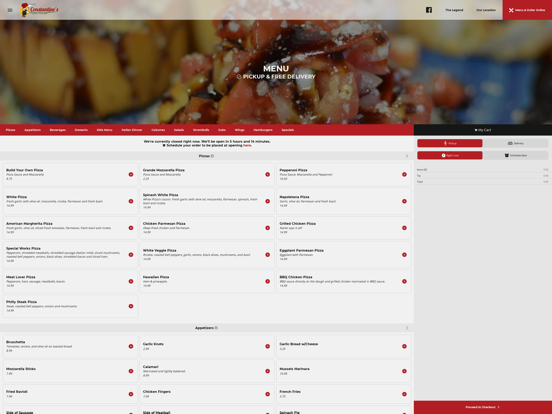The image size is (552, 414).
Task: Click the 'here' schedule order link
Action: [x=247, y=145]
